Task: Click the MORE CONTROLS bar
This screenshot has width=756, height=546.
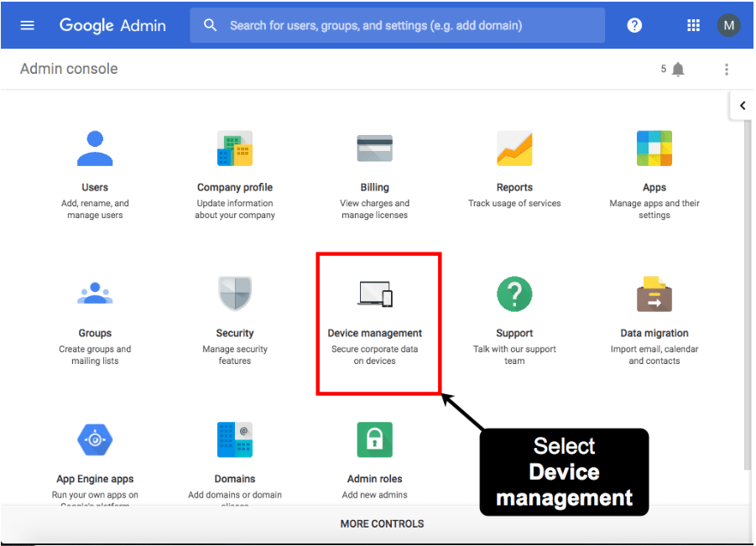Action: tap(382, 524)
